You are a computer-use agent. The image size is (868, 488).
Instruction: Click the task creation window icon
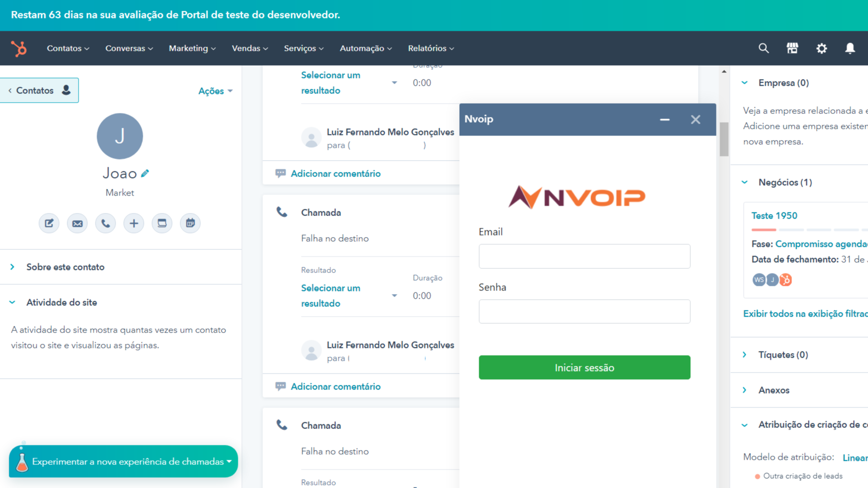coord(162,223)
